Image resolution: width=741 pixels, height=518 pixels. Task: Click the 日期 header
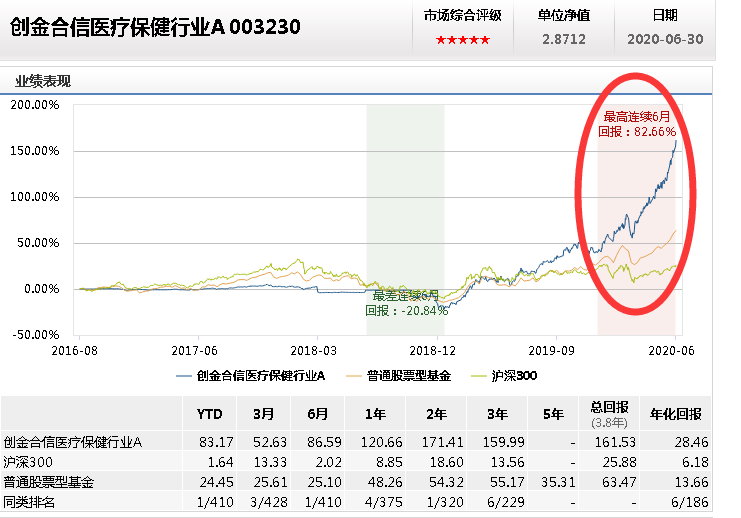[x=665, y=16]
